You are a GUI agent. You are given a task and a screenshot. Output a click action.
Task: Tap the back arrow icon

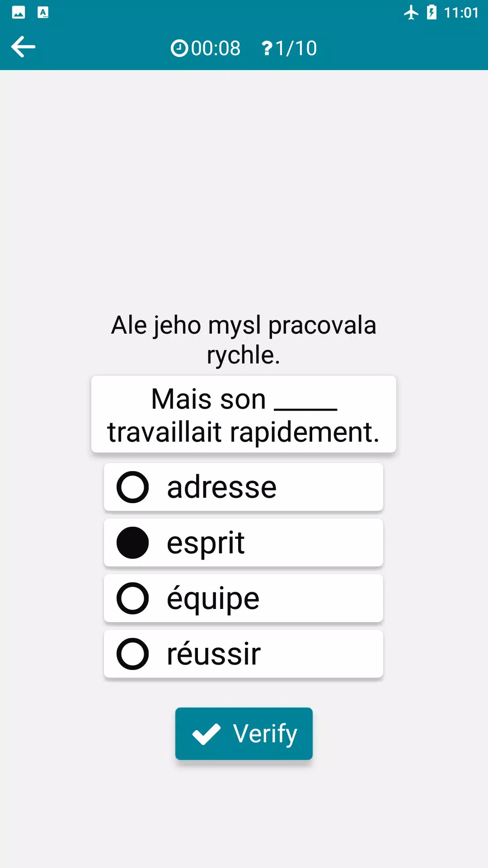click(x=23, y=47)
